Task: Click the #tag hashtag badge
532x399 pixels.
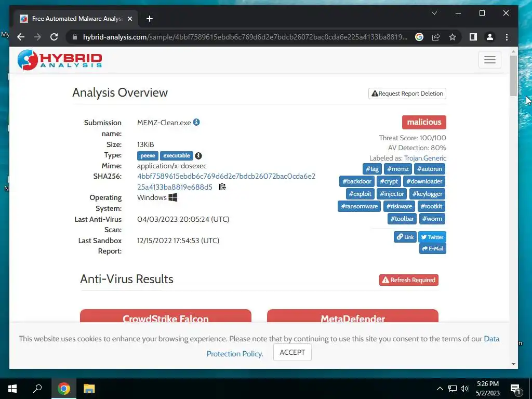Action: coord(372,169)
